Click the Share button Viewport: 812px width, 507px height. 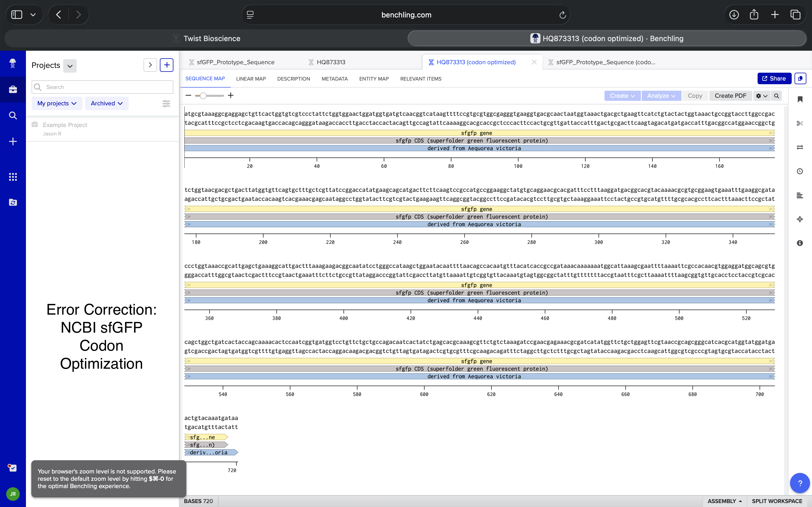[774, 79]
